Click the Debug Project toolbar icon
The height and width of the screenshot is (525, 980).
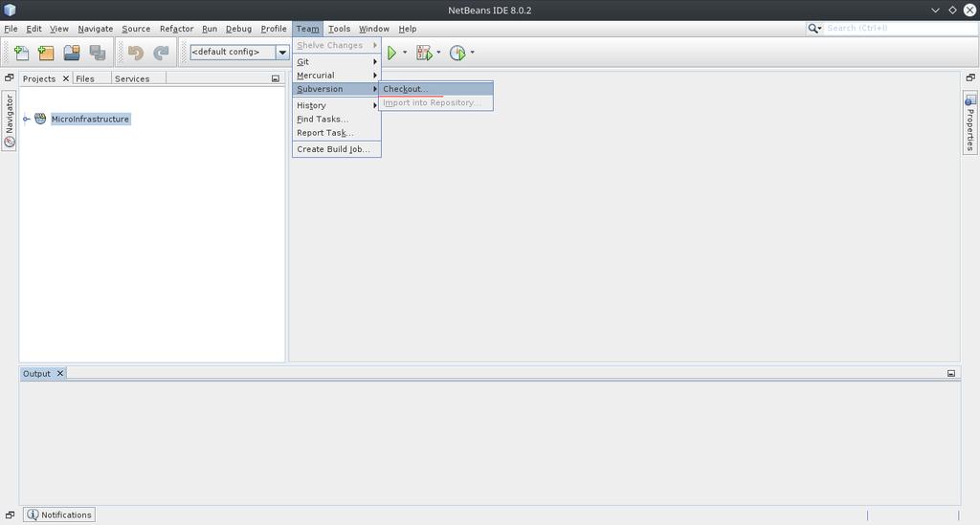[424, 53]
